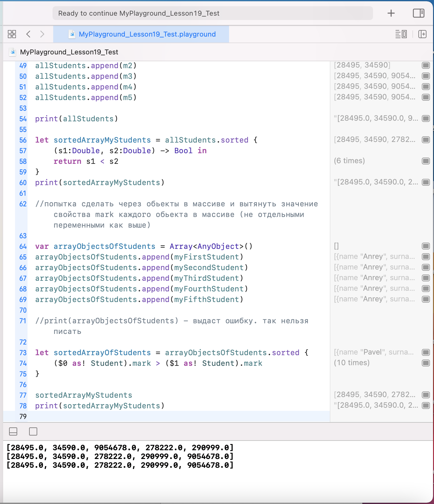
Task: Show result for line 60 print
Action: [x=426, y=182]
